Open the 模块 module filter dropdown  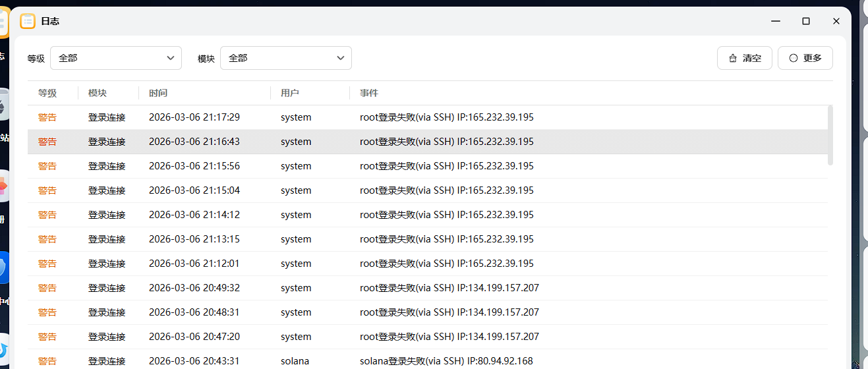[x=286, y=58]
